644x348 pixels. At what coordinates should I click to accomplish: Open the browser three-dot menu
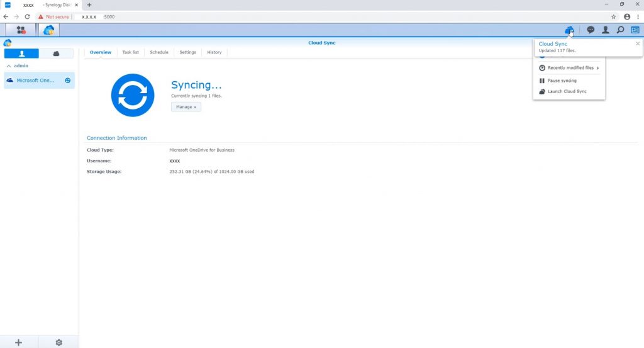638,17
